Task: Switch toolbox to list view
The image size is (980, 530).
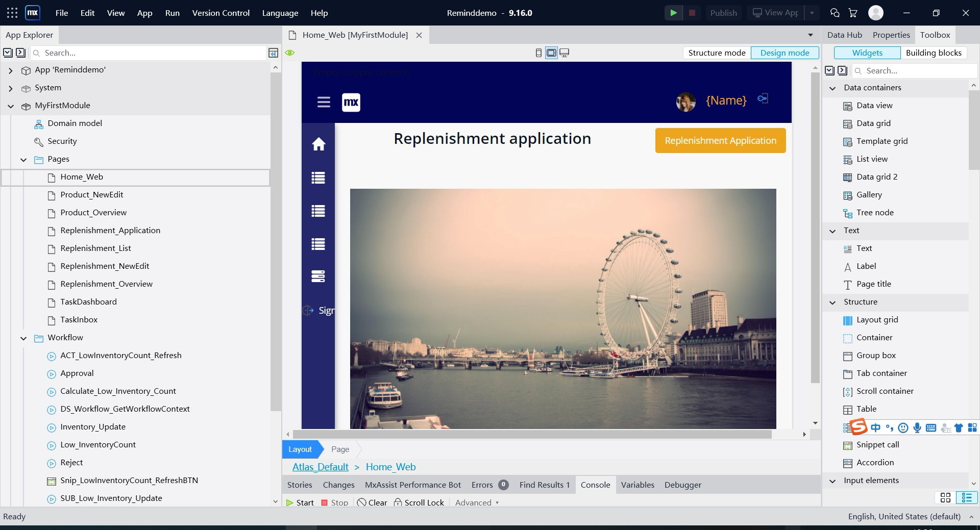Action: click(966, 497)
